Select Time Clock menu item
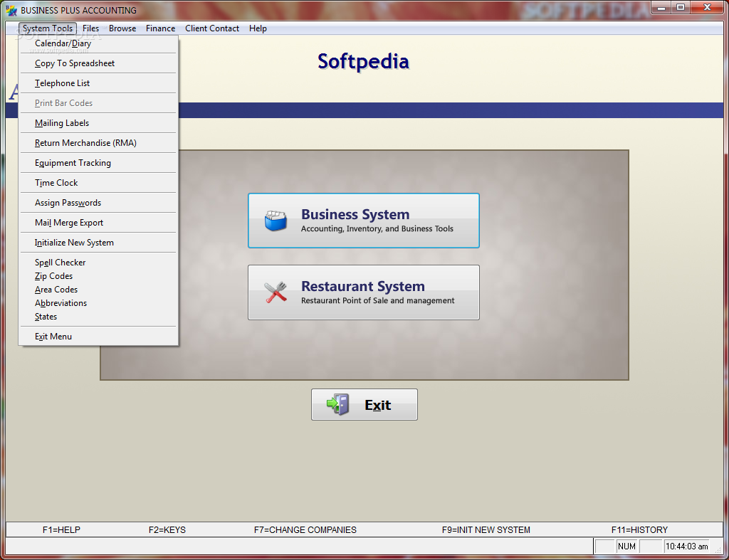729x560 pixels. coord(98,183)
